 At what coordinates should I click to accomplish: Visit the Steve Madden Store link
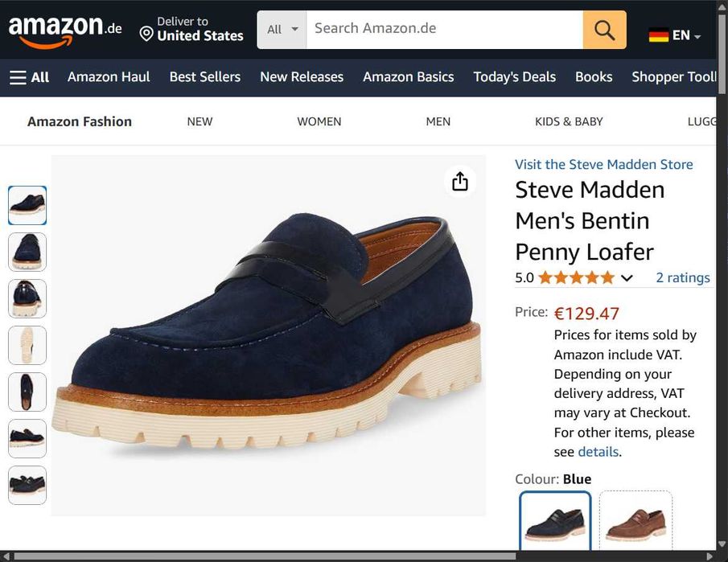tap(603, 165)
